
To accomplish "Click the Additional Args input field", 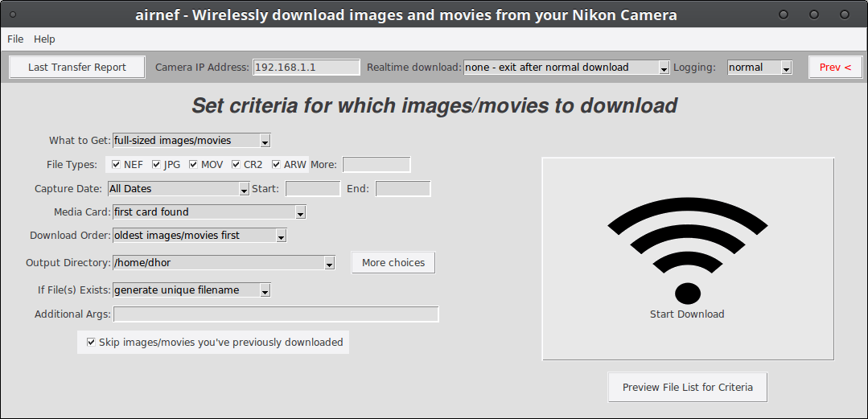I will point(276,314).
